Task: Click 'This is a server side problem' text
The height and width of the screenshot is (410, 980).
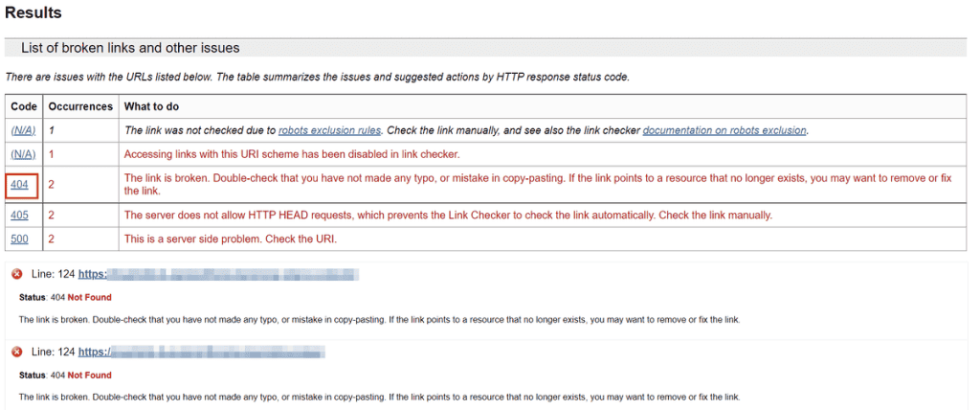Action: click(231, 239)
